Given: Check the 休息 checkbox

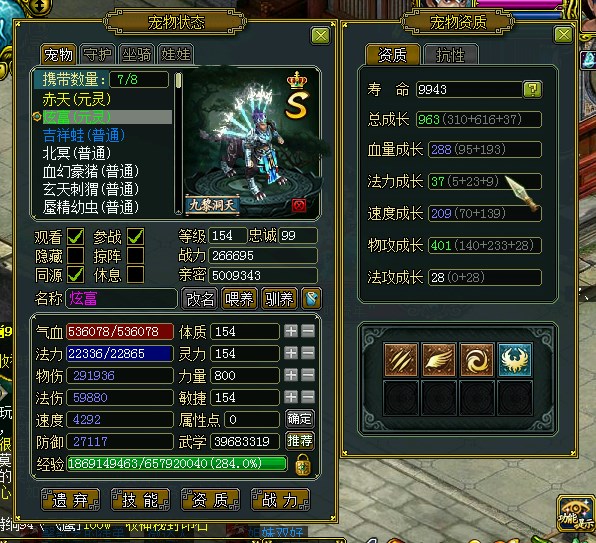Looking at the screenshot, I should pos(135,274).
